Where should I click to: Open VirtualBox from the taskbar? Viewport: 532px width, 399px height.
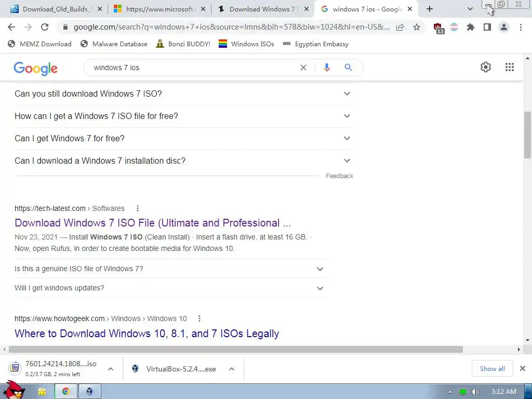pyautogui.click(x=89, y=392)
